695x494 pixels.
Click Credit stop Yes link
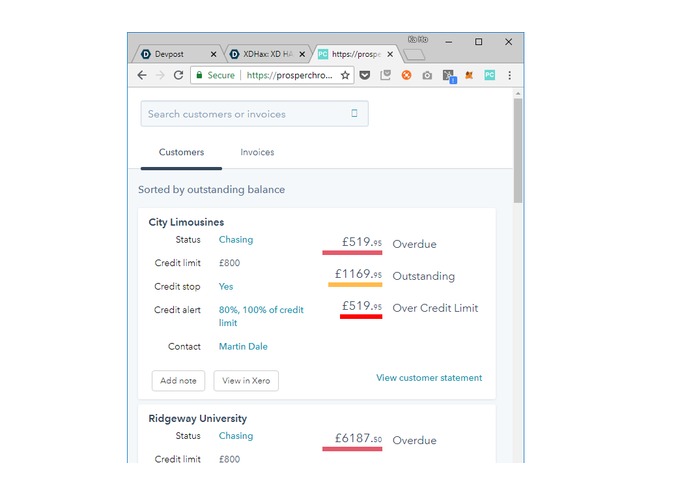point(226,287)
